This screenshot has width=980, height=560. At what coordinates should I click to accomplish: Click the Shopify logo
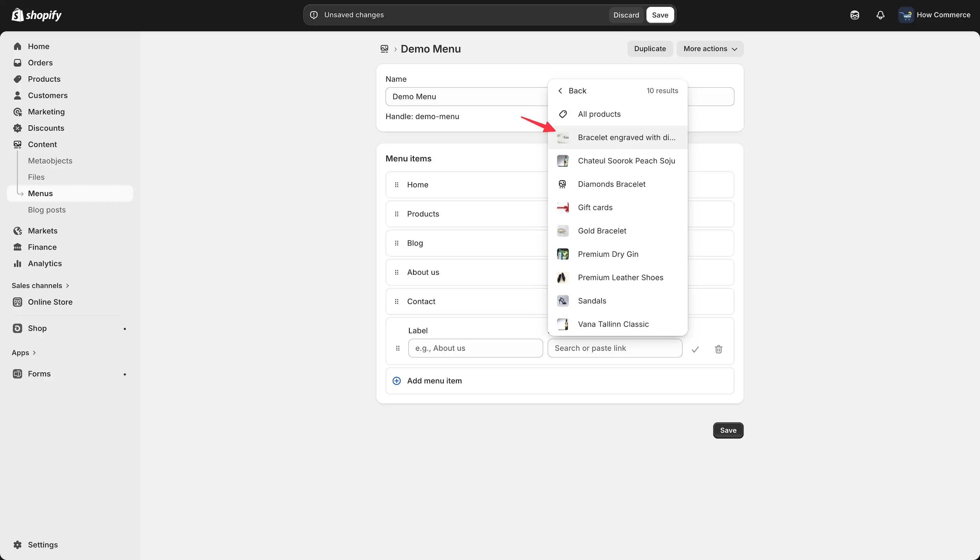(x=36, y=15)
